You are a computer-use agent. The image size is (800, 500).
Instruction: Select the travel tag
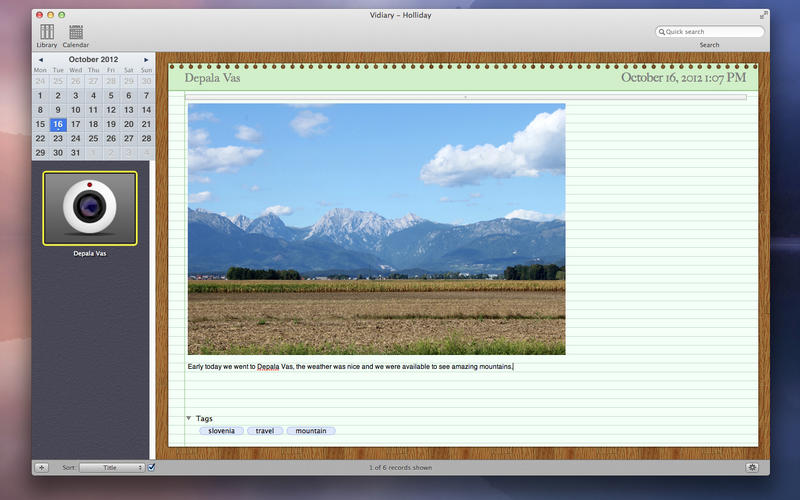pos(265,431)
